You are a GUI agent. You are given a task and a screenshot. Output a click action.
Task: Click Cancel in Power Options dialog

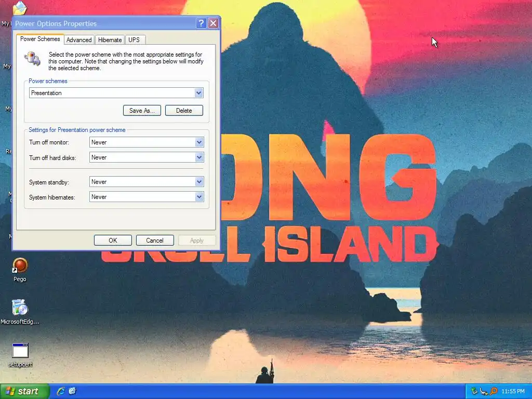(155, 240)
